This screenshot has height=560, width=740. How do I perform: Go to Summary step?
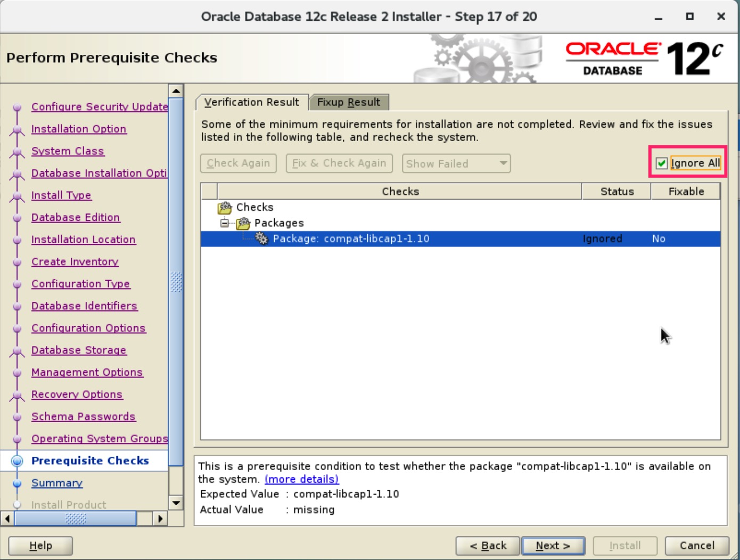(x=57, y=483)
